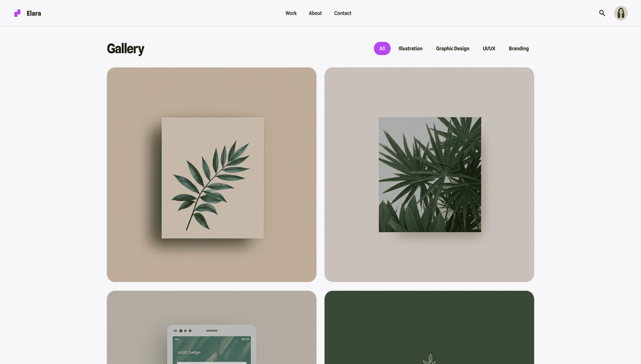The width and height of the screenshot is (641, 364).
Task: Show only UI/UX projects
Action: [x=488, y=49]
